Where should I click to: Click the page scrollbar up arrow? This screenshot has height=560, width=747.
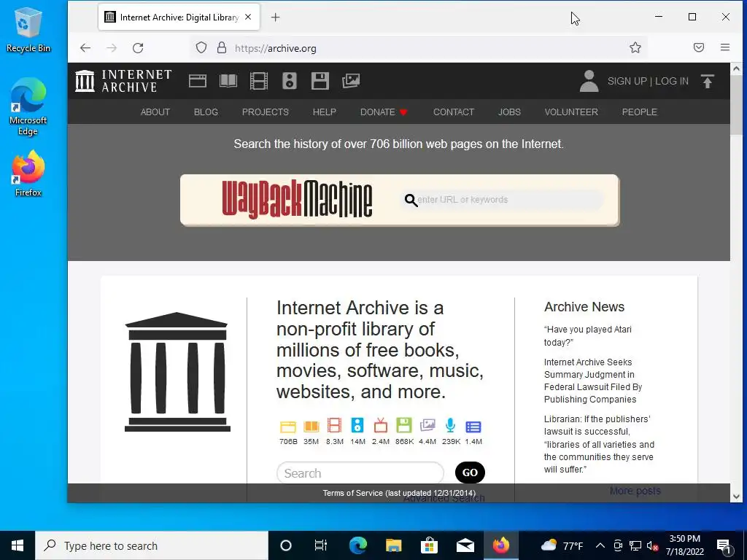pyautogui.click(x=736, y=69)
